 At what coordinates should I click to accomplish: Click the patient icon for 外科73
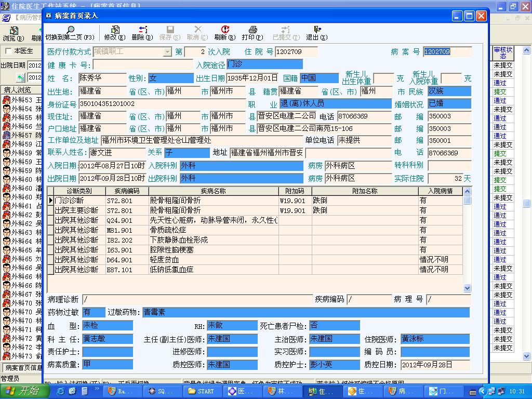point(6,355)
